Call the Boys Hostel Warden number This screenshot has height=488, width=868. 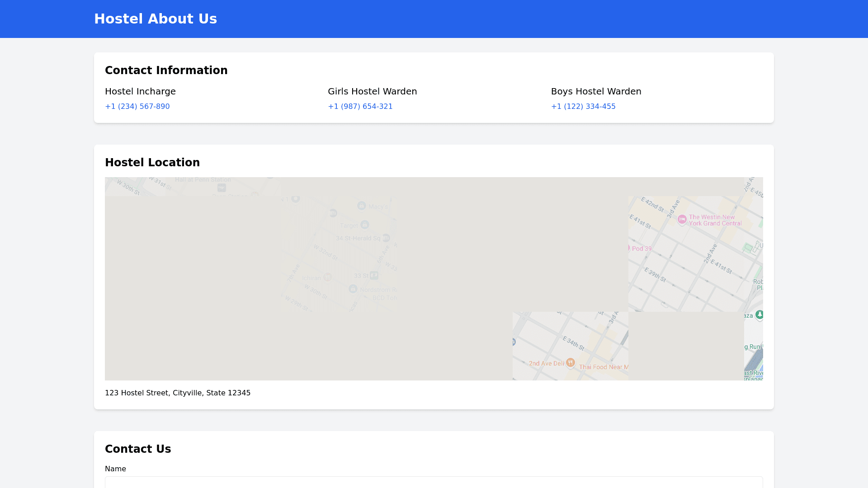pos(583,107)
